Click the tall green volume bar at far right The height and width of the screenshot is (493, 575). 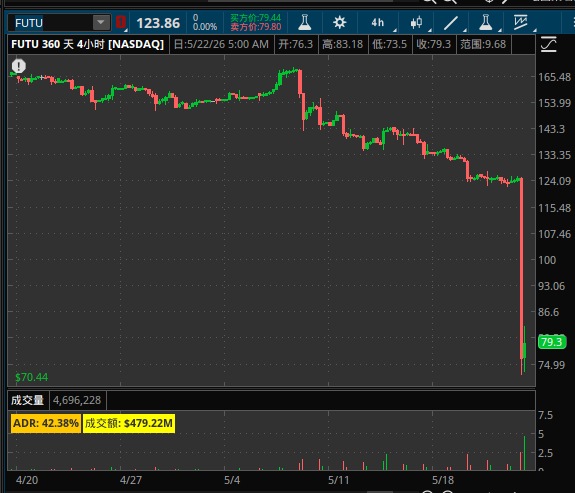tap(524, 453)
